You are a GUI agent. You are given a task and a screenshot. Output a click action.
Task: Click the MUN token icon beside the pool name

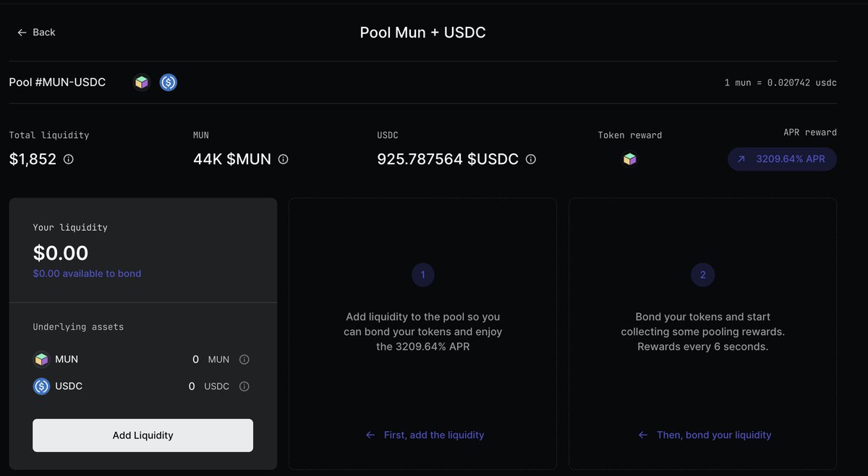click(142, 82)
